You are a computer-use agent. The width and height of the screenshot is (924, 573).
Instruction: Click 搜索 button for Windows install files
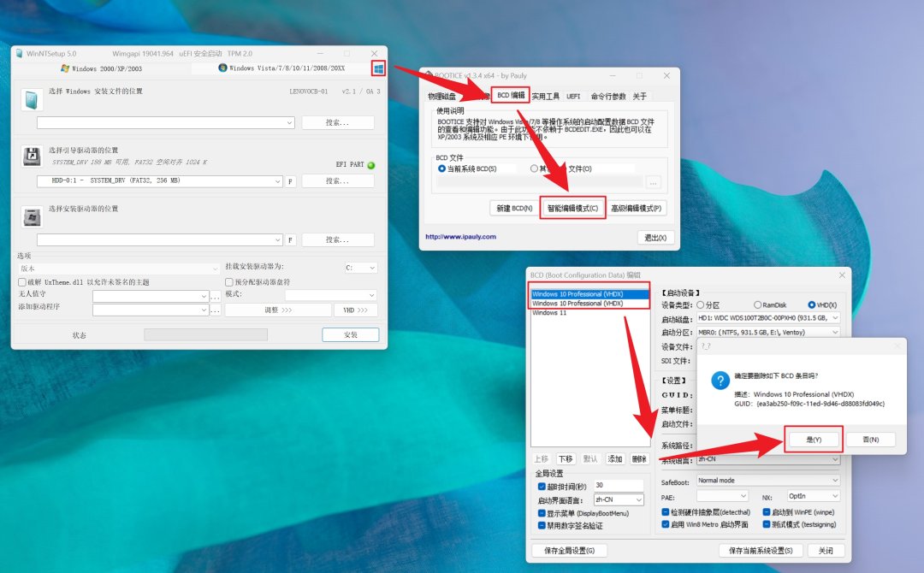tap(338, 122)
